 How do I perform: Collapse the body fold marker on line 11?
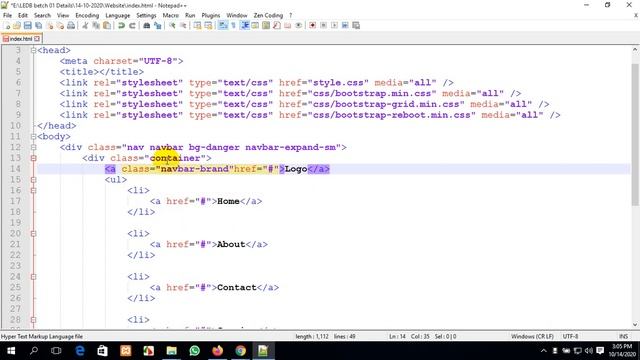point(33,137)
